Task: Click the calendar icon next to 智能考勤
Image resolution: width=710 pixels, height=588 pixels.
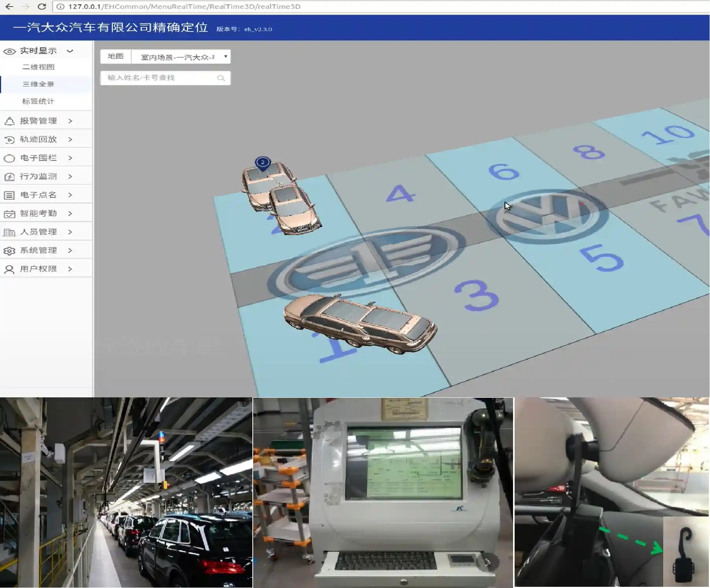Action: point(9,213)
